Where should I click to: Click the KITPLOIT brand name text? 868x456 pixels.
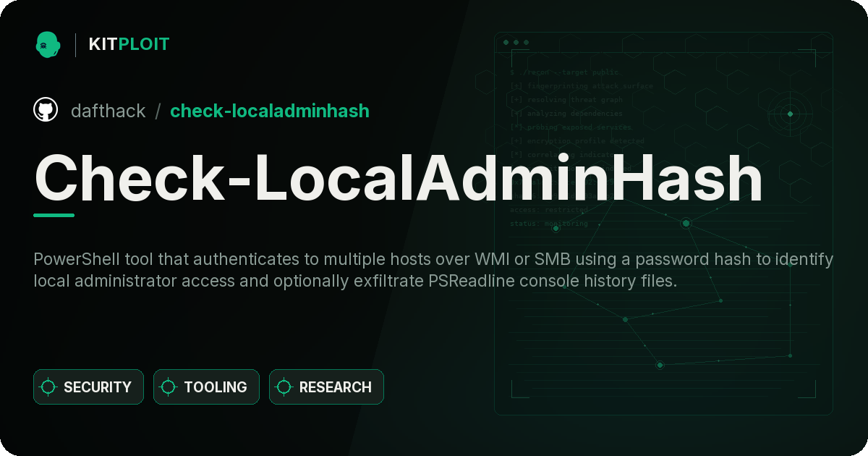[129, 44]
